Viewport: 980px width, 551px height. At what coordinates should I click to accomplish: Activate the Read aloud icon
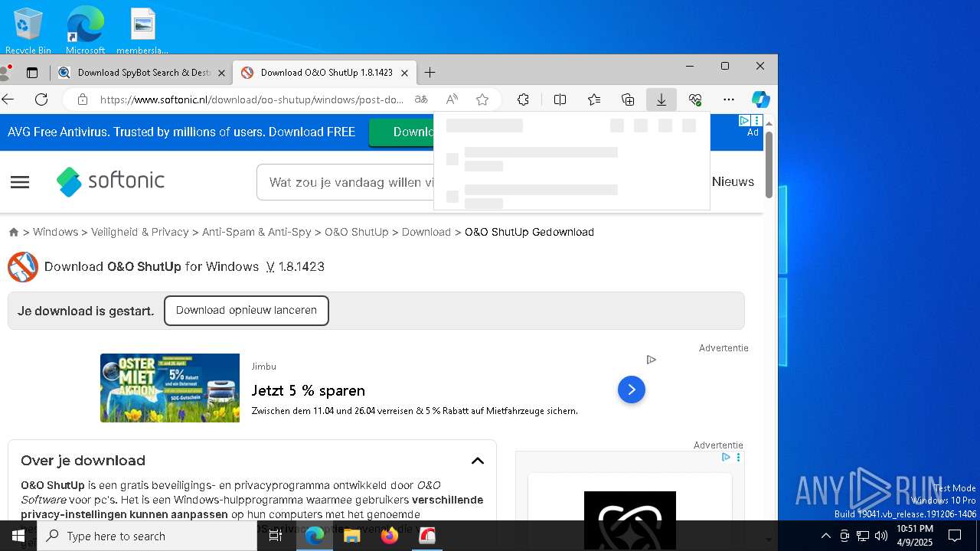[452, 99]
